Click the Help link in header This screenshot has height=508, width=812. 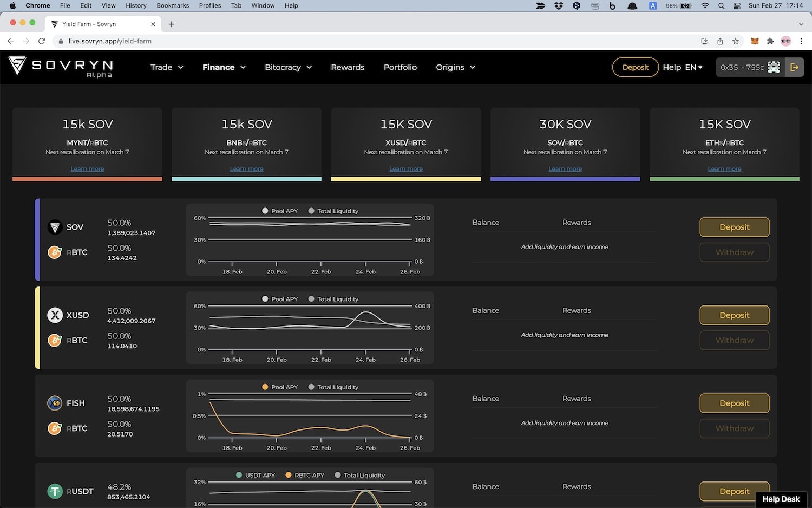(x=672, y=67)
